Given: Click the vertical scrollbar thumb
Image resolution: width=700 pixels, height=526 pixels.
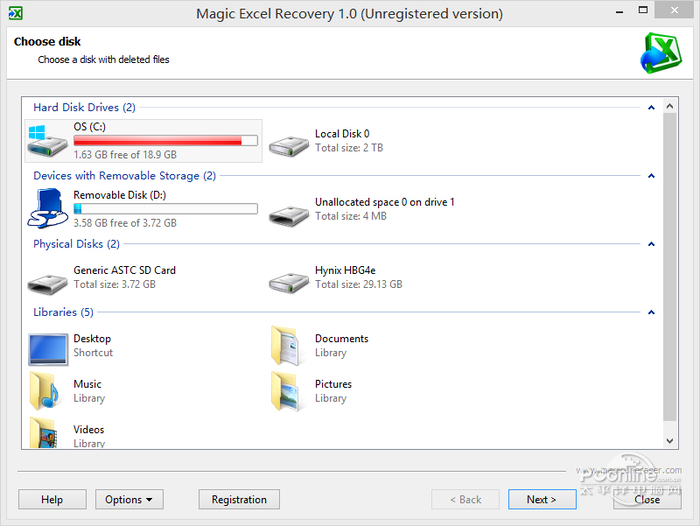Looking at the screenshot, I should click(x=670, y=267).
